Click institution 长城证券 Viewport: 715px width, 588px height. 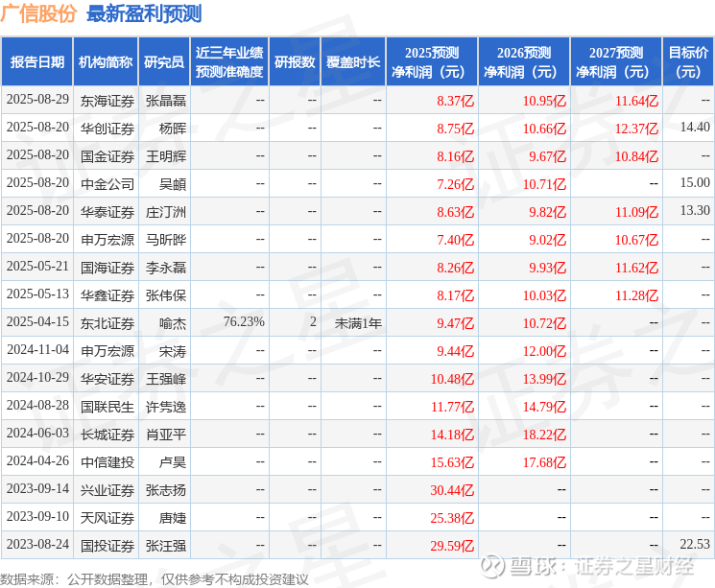107,435
